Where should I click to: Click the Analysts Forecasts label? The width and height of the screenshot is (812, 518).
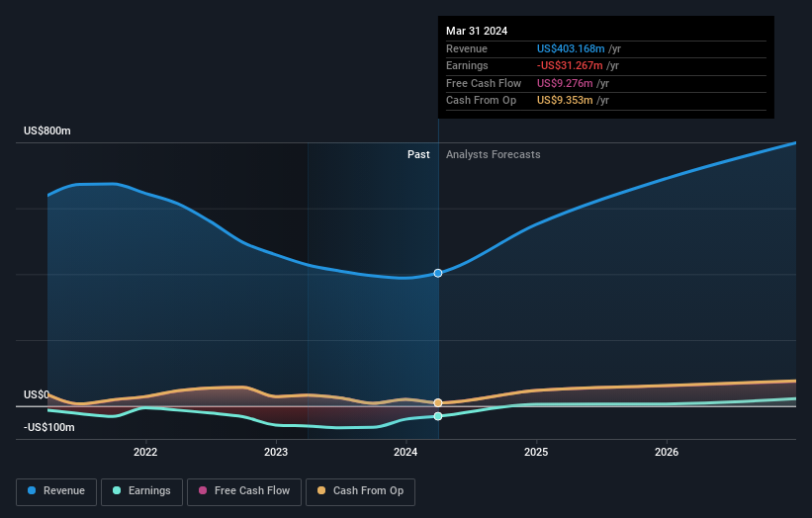click(x=493, y=155)
